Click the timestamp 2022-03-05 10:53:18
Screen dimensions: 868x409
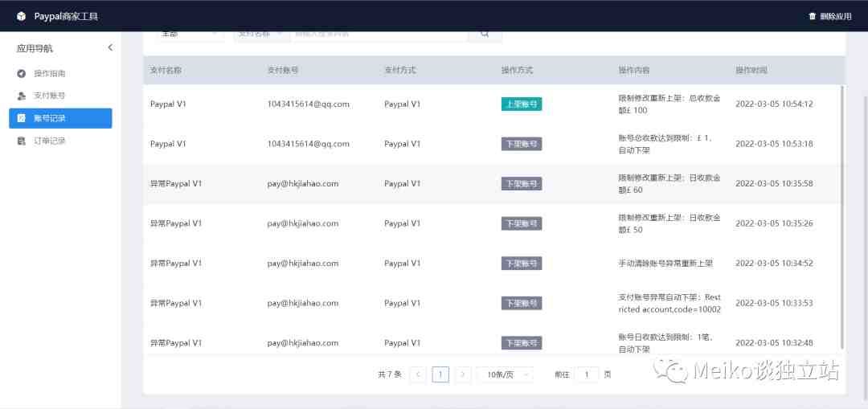pyautogui.click(x=774, y=144)
